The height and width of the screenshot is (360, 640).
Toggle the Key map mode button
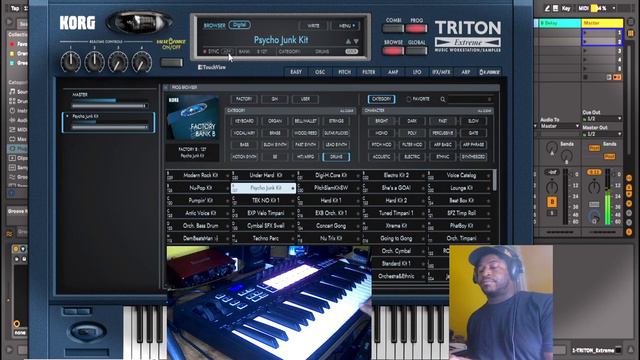tap(566, 8)
